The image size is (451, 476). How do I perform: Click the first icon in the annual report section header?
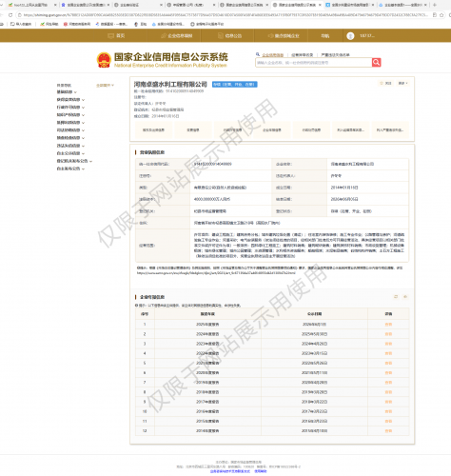(396, 297)
